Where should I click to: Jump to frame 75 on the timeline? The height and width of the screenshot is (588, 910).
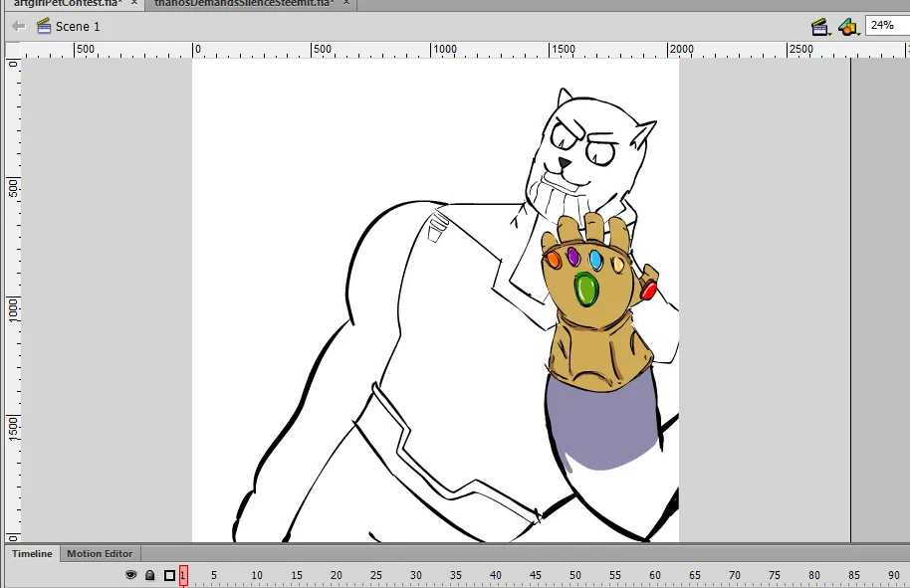775,575
